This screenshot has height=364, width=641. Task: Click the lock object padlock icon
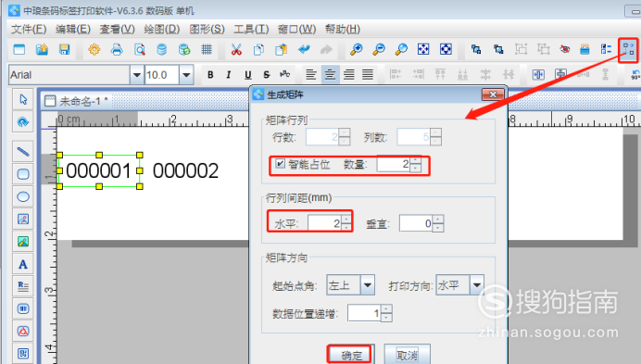[584, 49]
